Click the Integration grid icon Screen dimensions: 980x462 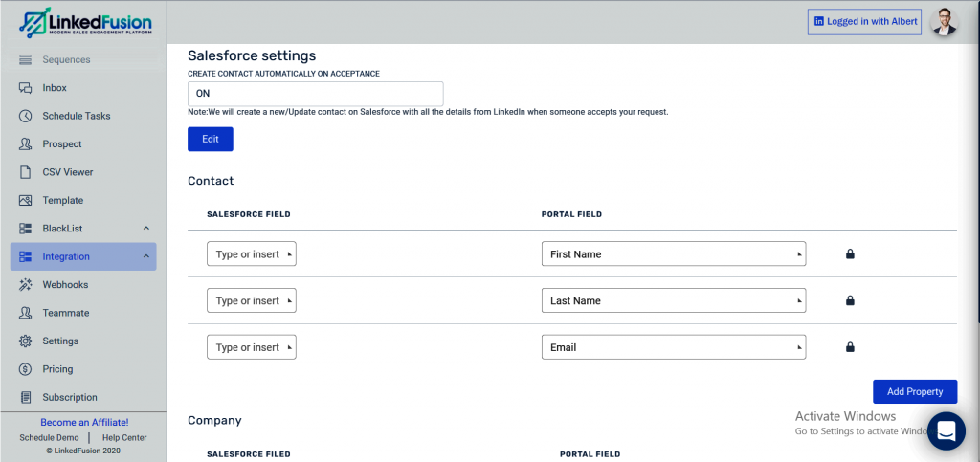tap(25, 256)
